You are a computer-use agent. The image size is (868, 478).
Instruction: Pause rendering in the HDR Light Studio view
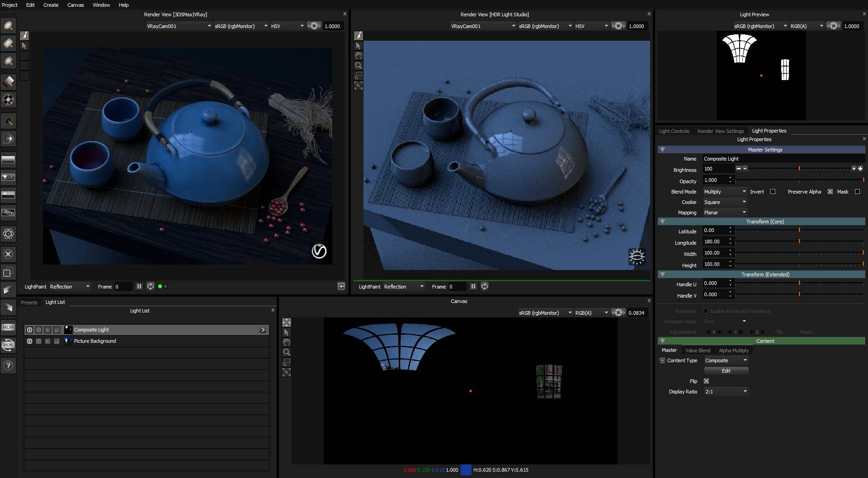coord(473,286)
